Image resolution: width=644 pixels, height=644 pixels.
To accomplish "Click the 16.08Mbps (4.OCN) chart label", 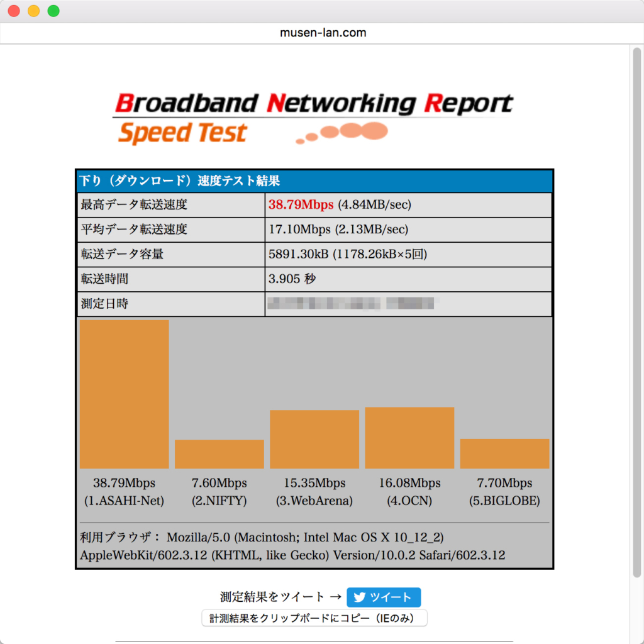I will 409,492.
